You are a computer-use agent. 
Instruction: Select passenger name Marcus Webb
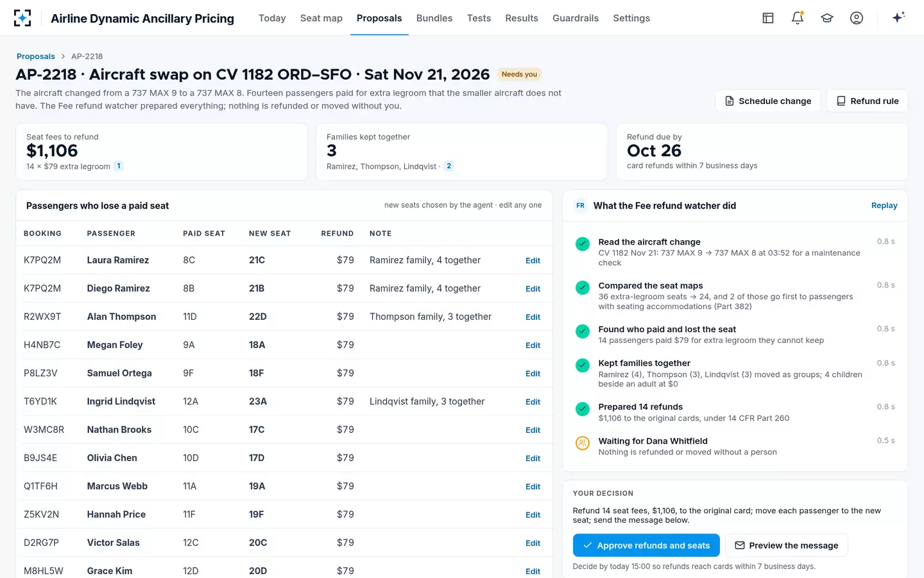(117, 486)
